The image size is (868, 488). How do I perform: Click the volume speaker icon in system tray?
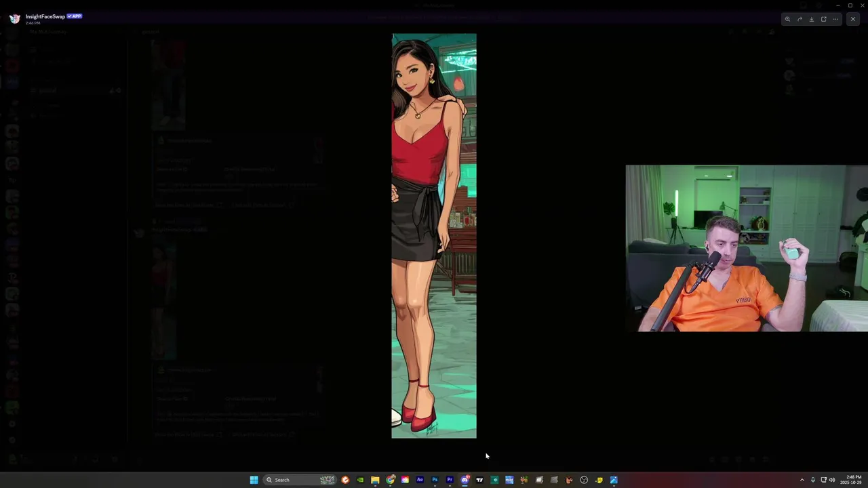(833, 480)
